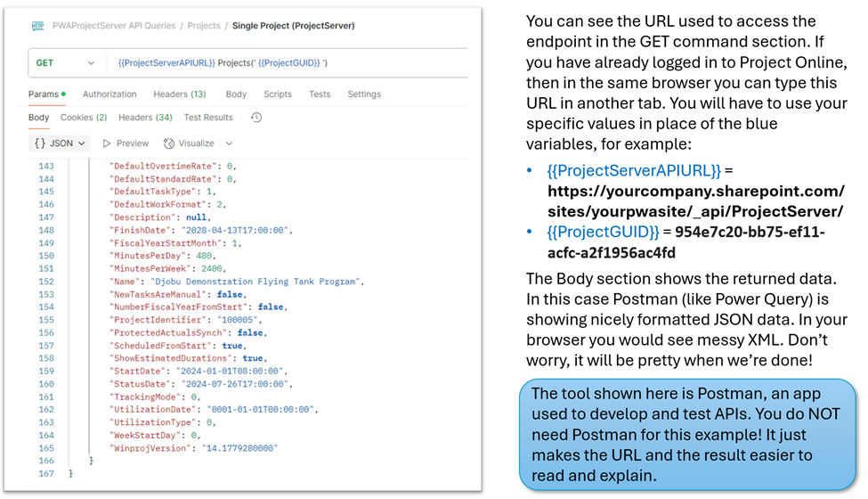Screen dimensions: 868x499
Task: Open the JSON format dropdown
Action: click(x=60, y=143)
